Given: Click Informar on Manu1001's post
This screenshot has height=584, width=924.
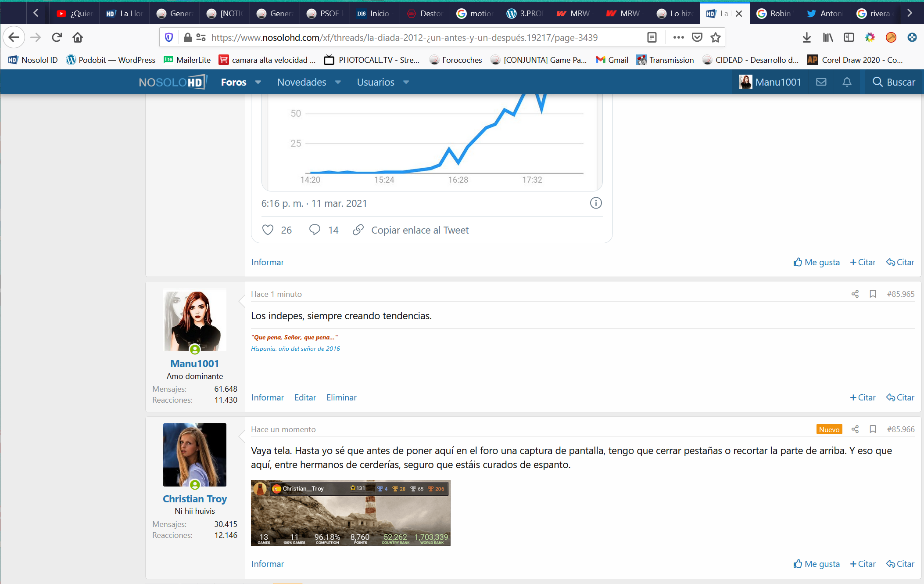Looking at the screenshot, I should pyautogui.click(x=268, y=397).
